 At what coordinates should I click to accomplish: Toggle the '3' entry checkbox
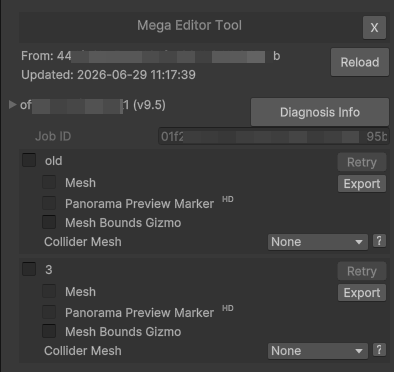click(29, 269)
